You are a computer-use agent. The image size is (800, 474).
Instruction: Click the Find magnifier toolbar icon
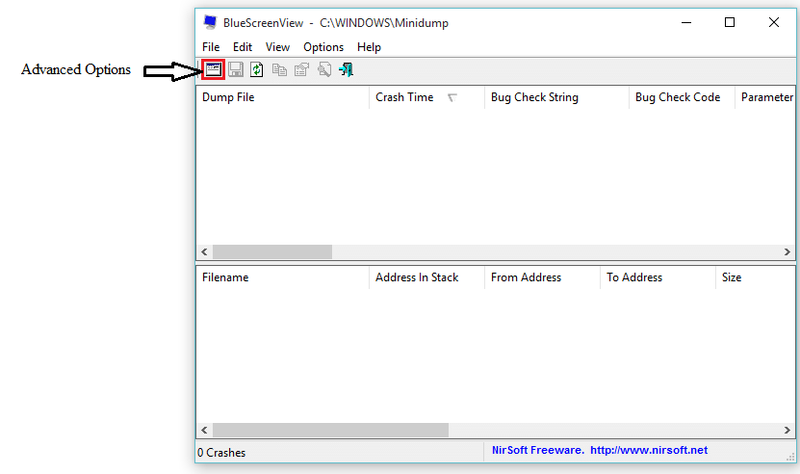point(324,69)
